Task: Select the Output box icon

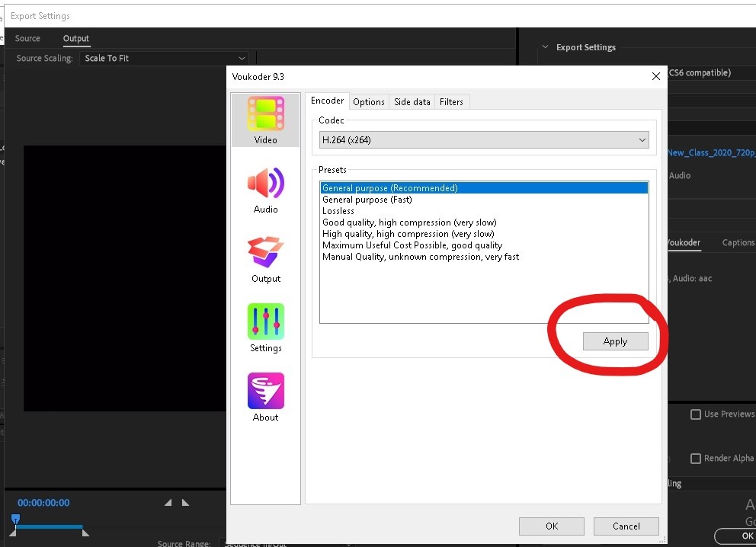Action: pyautogui.click(x=265, y=253)
